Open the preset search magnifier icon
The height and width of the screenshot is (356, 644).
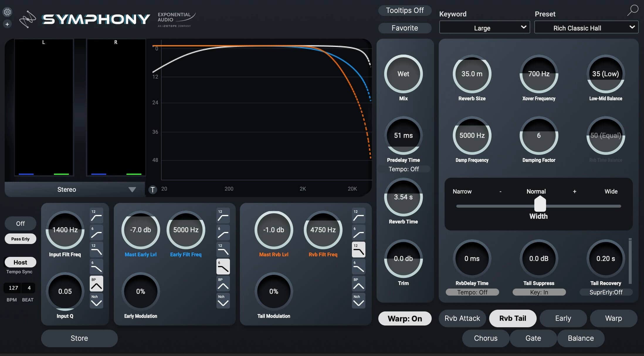tap(633, 10)
